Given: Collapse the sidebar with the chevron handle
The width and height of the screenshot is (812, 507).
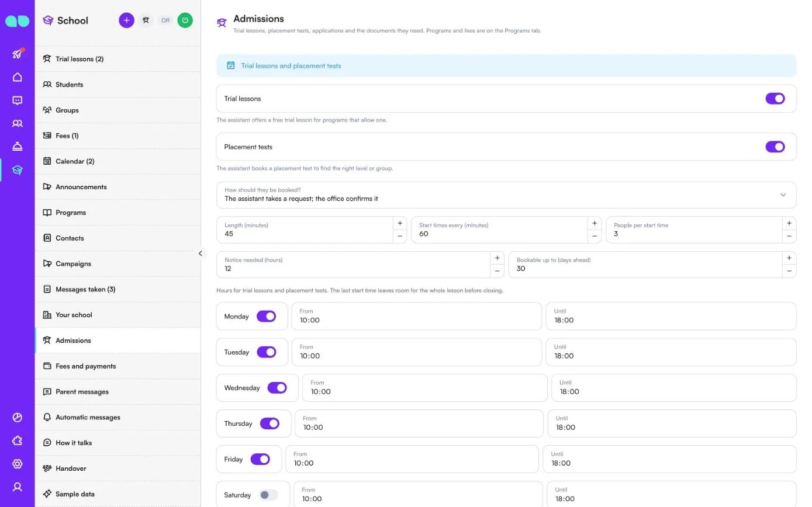Looking at the screenshot, I should coord(201,254).
